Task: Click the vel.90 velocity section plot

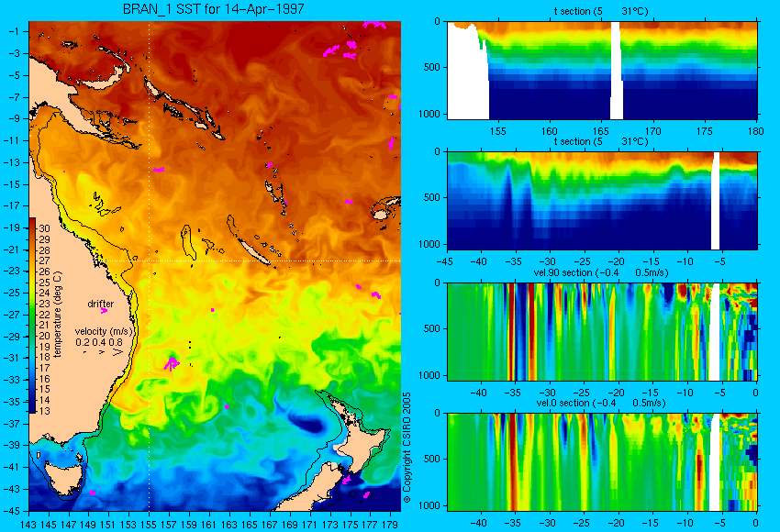Action: 602,332
